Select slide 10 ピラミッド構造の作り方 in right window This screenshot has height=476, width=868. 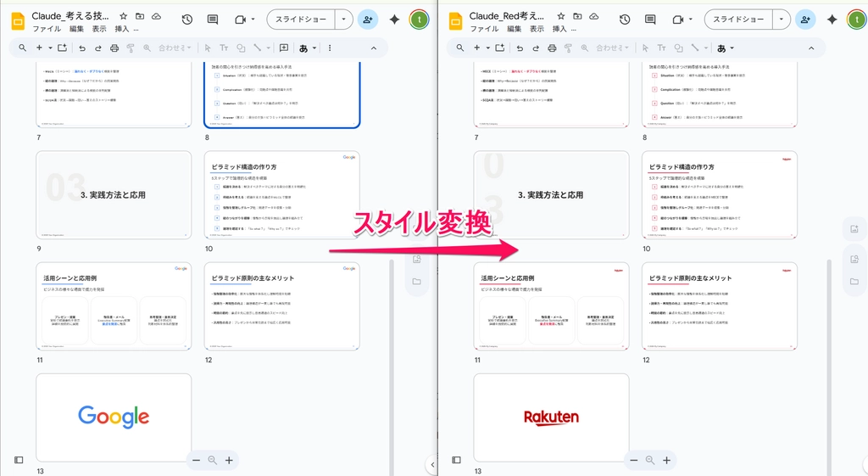pyautogui.click(x=720, y=195)
